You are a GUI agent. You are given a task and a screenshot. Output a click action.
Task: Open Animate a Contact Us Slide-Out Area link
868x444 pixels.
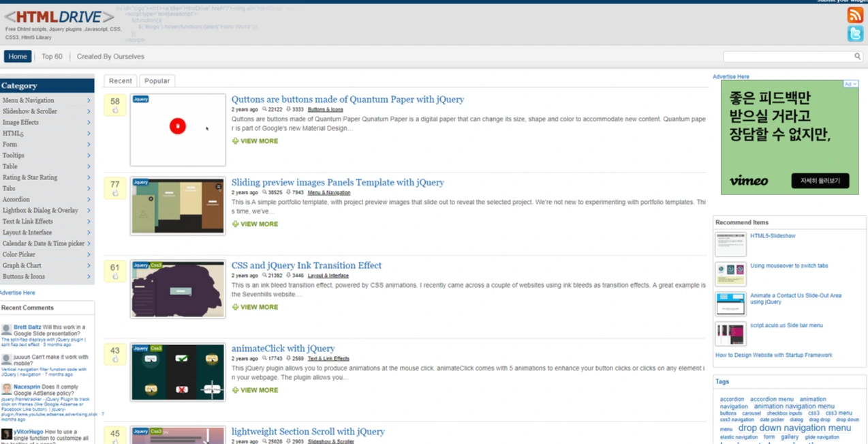[x=796, y=299]
